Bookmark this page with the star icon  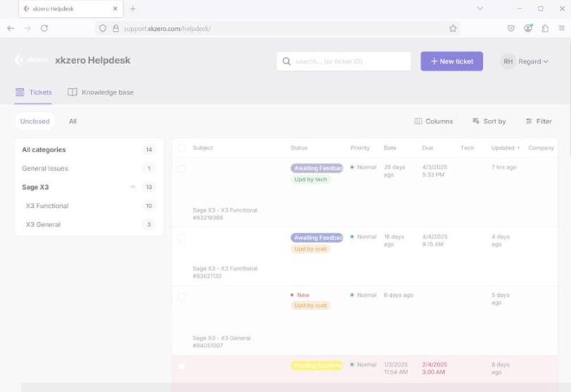453,28
